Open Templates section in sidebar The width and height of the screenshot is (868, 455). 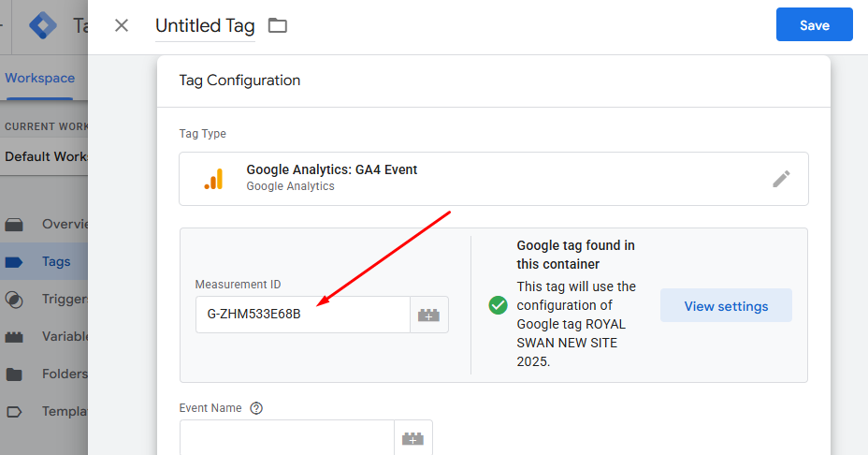(44, 411)
